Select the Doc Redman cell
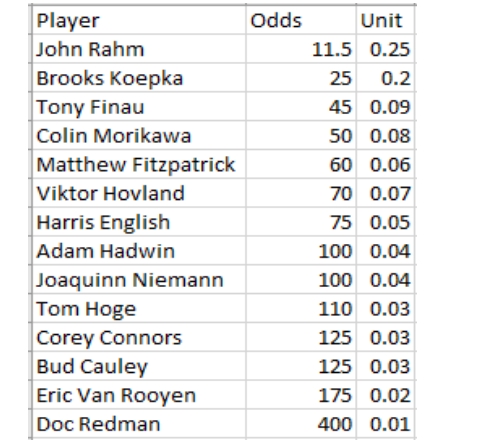The width and height of the screenshot is (482, 444). [139, 424]
